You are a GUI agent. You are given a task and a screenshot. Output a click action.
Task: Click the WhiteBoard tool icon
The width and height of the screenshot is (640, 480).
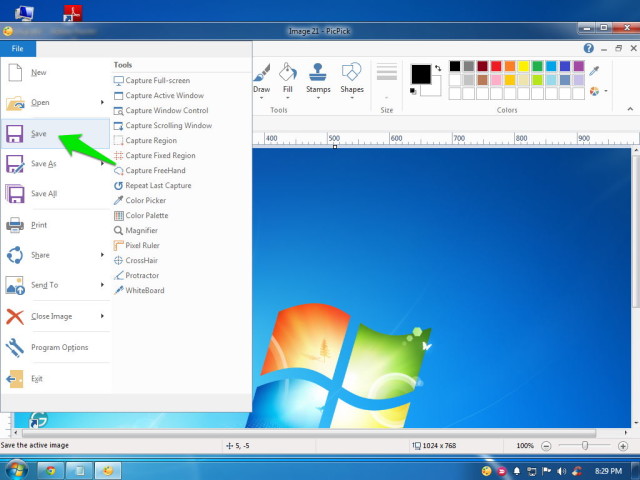[118, 291]
